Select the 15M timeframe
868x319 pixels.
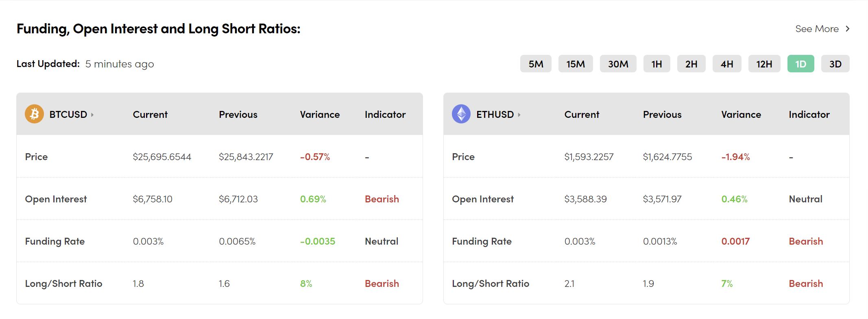point(575,64)
